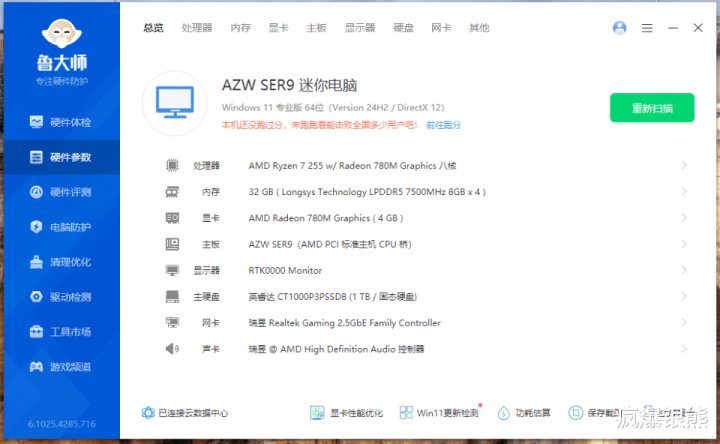Click 保存截图 save screenshot
Screen dimensions: 720x444
click(x=594, y=413)
